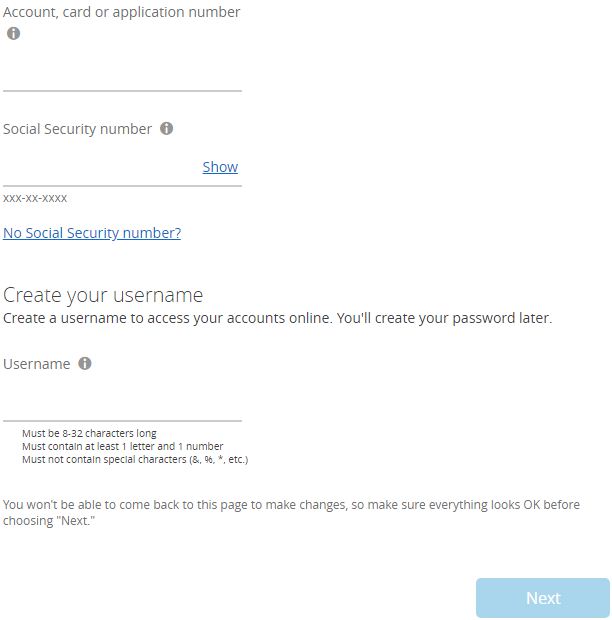Click the xxx-xx-xxxx format hint
The height and width of the screenshot is (620, 612).
pos(35,198)
